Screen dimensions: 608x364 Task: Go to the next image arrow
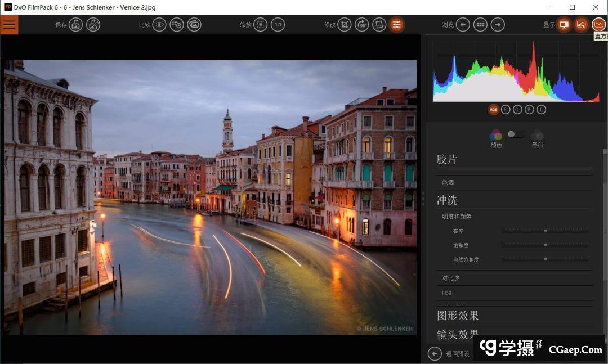pos(498,25)
